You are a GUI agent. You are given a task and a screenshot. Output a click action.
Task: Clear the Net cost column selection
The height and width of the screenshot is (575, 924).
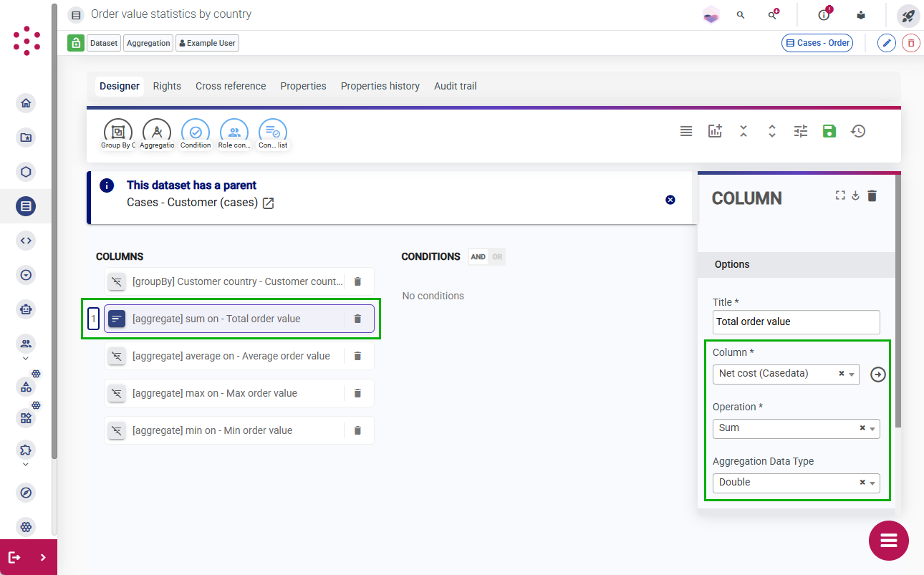pos(842,374)
